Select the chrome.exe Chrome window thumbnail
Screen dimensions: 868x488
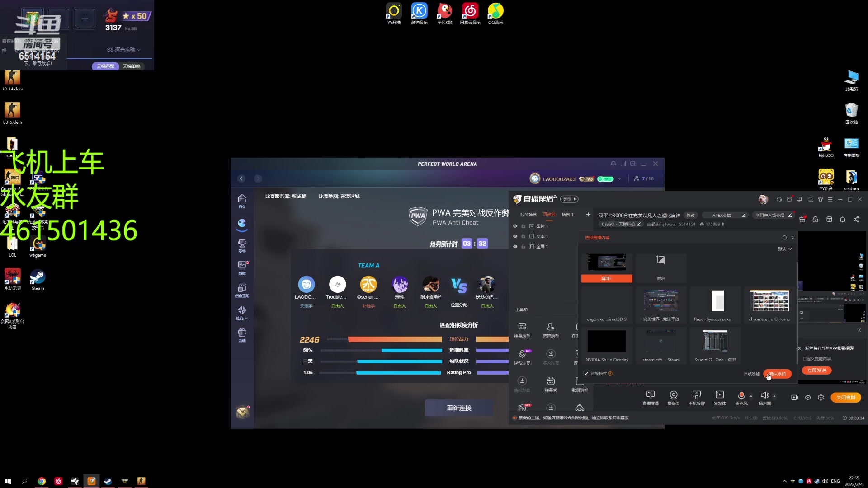pos(769,305)
